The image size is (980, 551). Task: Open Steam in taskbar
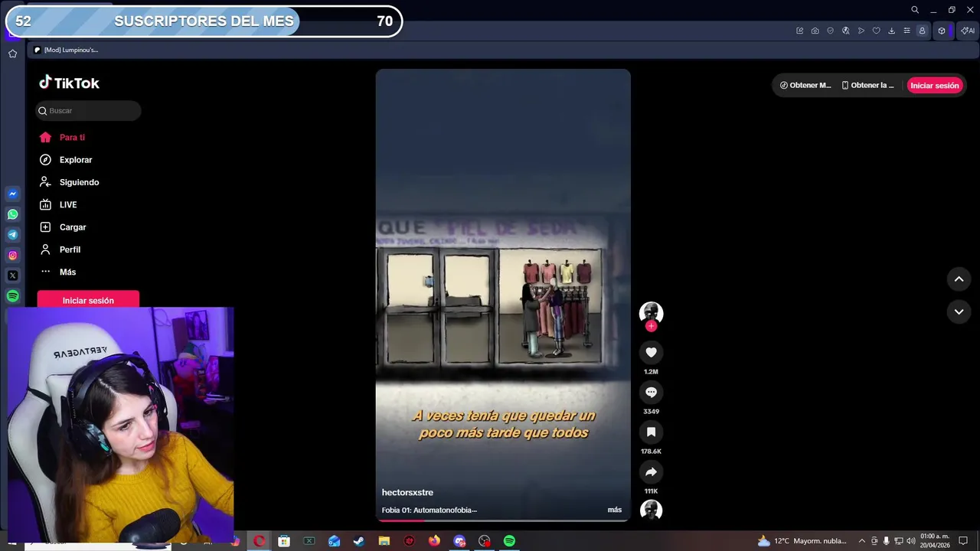point(358,541)
